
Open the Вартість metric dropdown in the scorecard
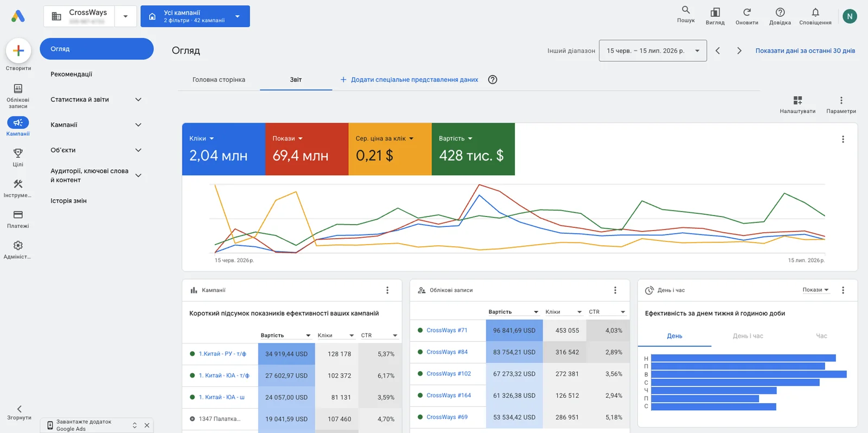click(x=456, y=138)
